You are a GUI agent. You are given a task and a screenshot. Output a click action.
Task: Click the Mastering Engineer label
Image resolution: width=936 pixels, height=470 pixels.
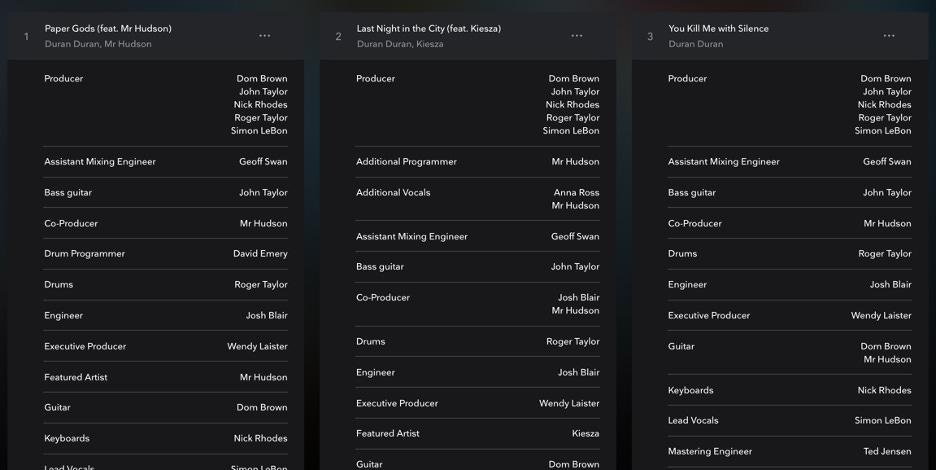tap(710, 451)
